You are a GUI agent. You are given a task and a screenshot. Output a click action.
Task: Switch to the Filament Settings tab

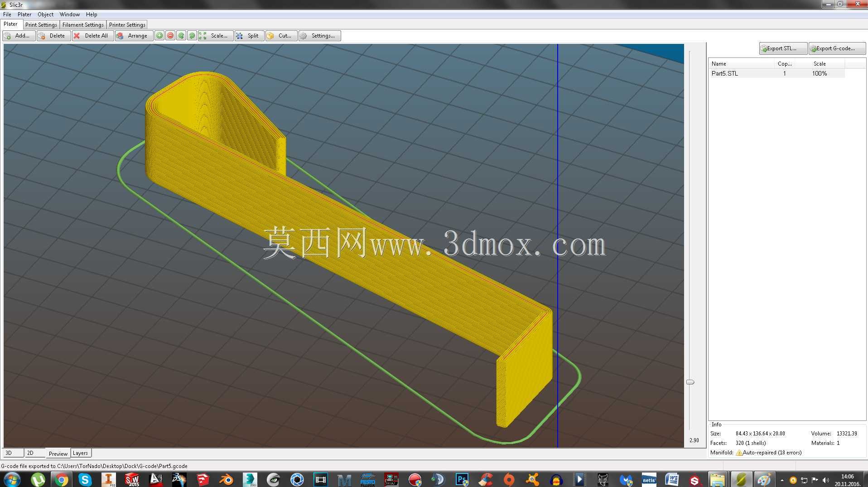coord(83,25)
